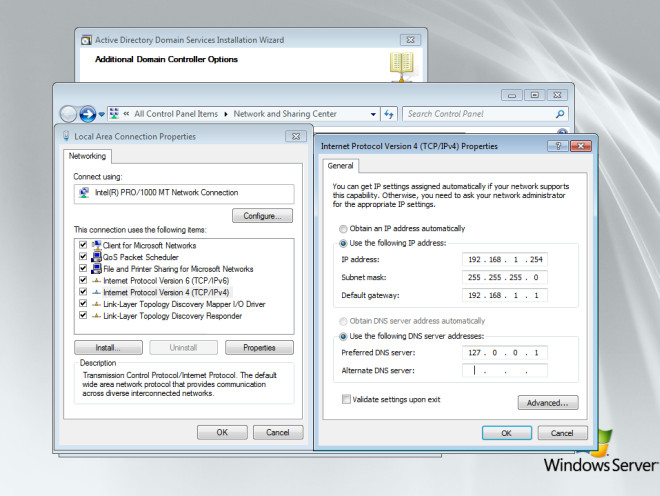The height and width of the screenshot is (496, 660).
Task: Click the refresh button beside address bar
Action: (x=389, y=114)
